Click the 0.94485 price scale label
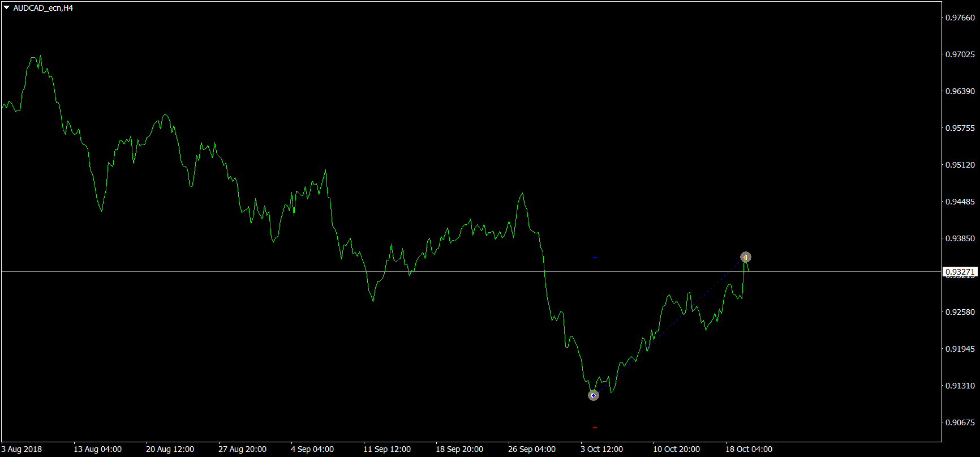The image size is (980, 457). [x=960, y=202]
